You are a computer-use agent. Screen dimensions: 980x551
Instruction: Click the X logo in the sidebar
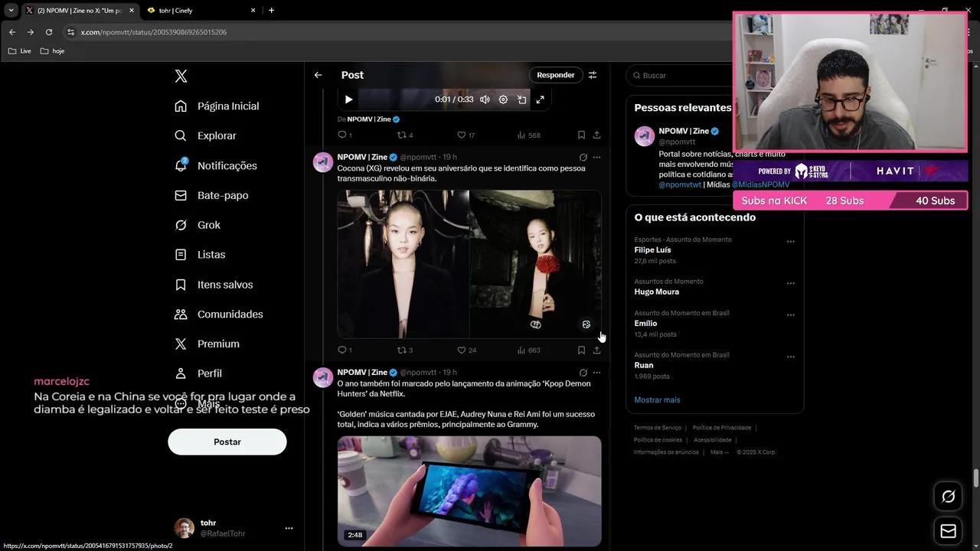[181, 76]
